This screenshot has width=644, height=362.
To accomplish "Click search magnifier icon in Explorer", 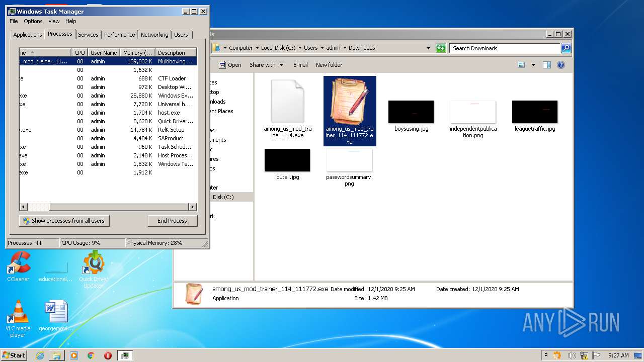I will pyautogui.click(x=566, y=48).
